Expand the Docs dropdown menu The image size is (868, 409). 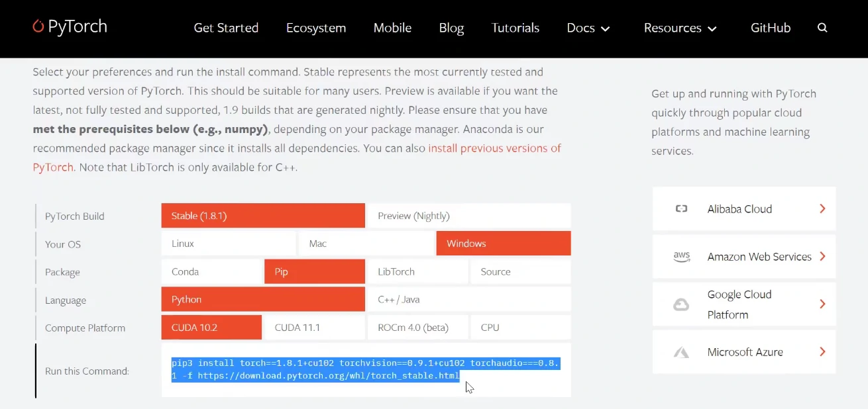coord(588,28)
